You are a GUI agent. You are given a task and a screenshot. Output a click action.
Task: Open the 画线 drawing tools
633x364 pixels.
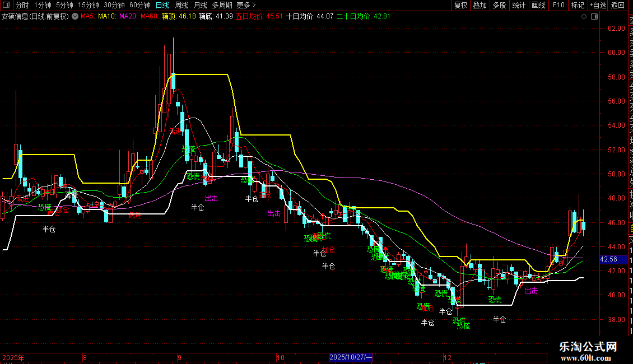click(538, 5)
